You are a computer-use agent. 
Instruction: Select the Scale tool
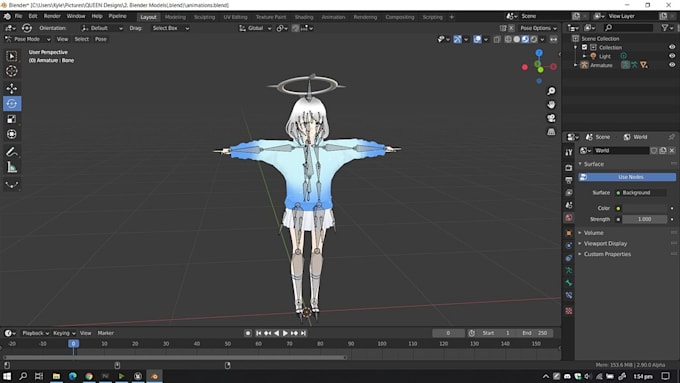pos(12,119)
